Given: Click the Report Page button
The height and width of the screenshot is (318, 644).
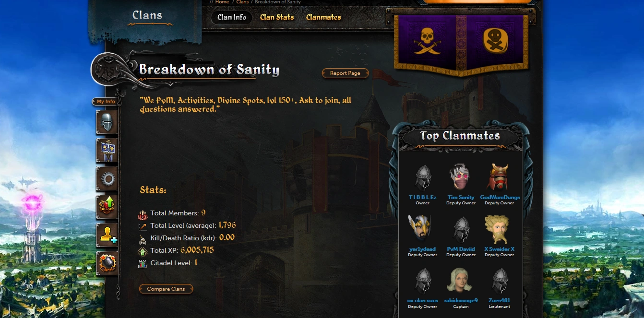Looking at the screenshot, I should coord(345,73).
